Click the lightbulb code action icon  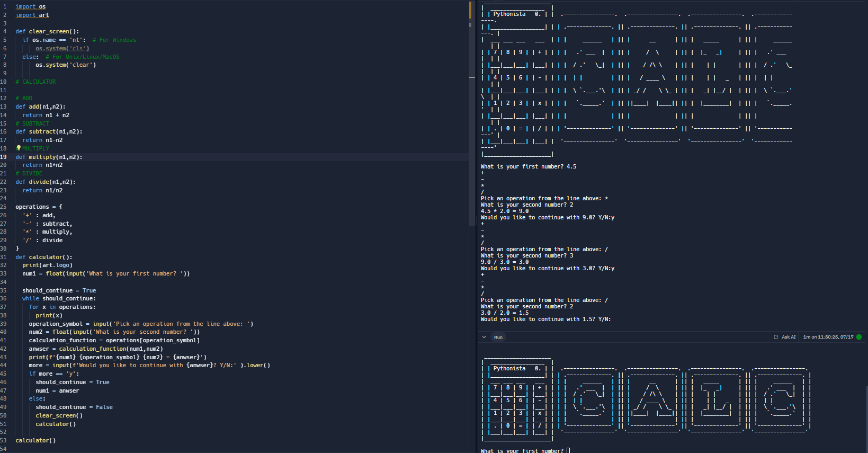[x=19, y=148]
